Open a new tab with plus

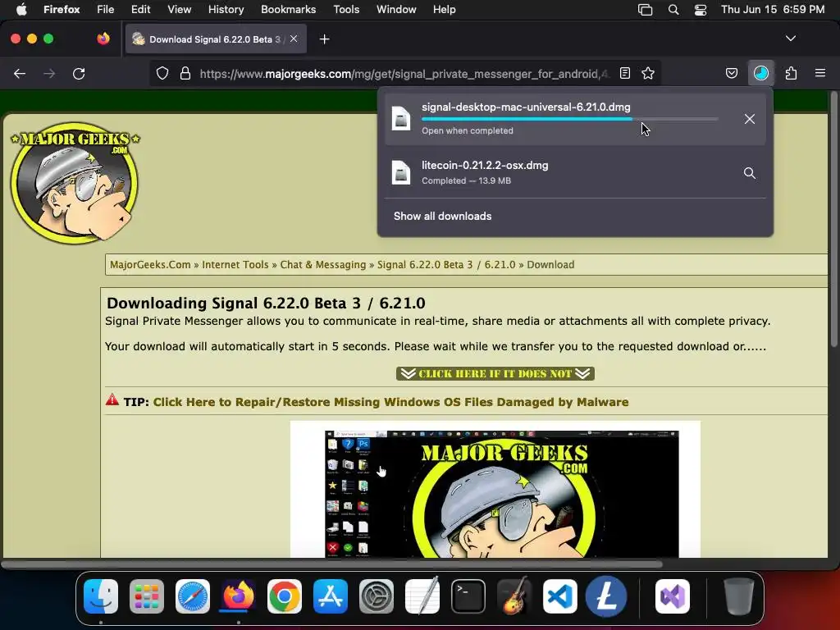coord(324,39)
